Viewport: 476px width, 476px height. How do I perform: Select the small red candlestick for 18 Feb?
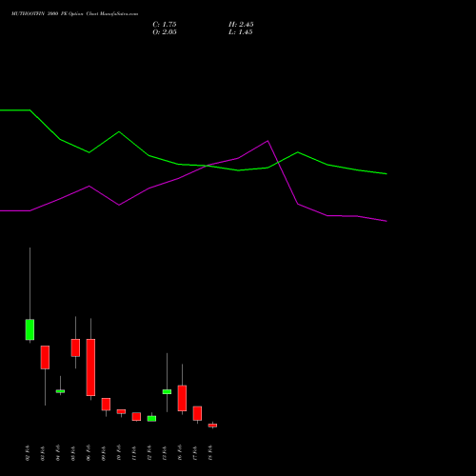(212, 426)
